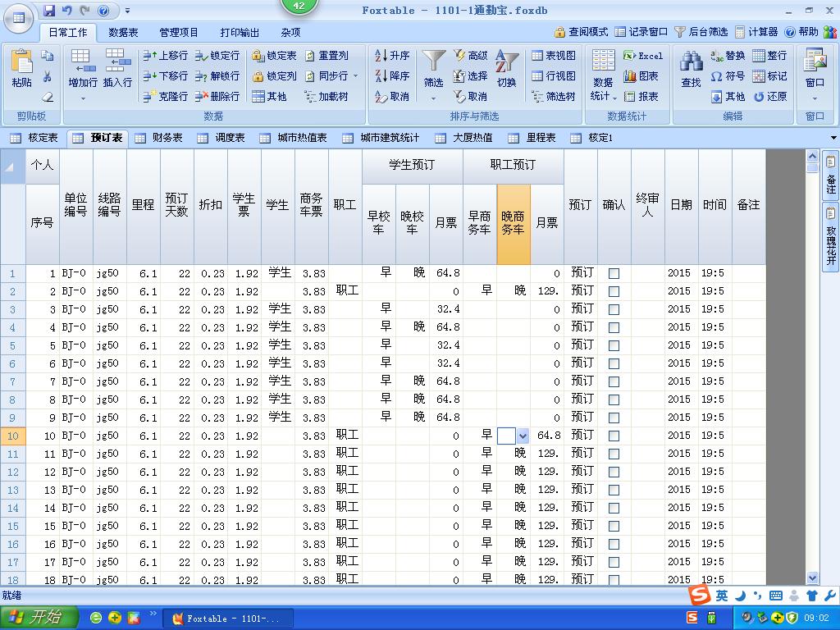Select row header 10

[13, 436]
